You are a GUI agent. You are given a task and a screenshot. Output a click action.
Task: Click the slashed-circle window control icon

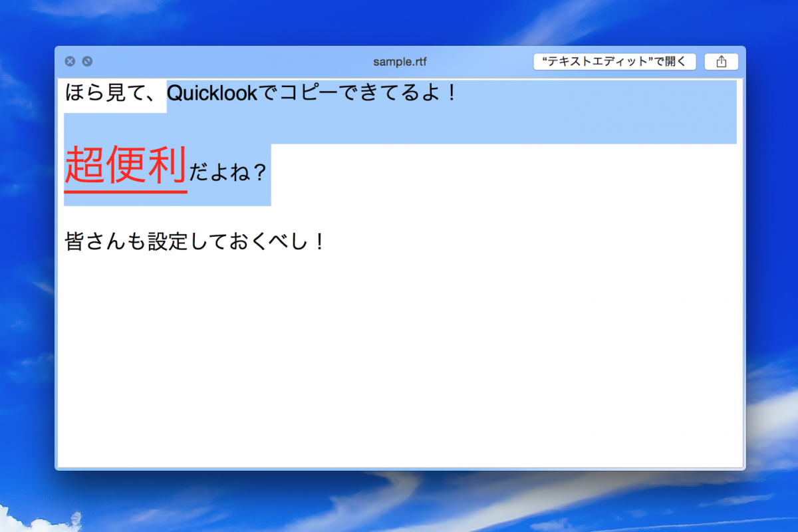(x=85, y=61)
